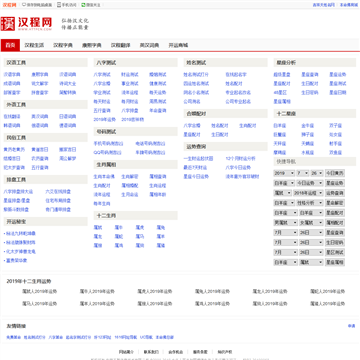Click the 手机号码测吉凶 link
This screenshot has width=360, height=360.
coord(108,144)
